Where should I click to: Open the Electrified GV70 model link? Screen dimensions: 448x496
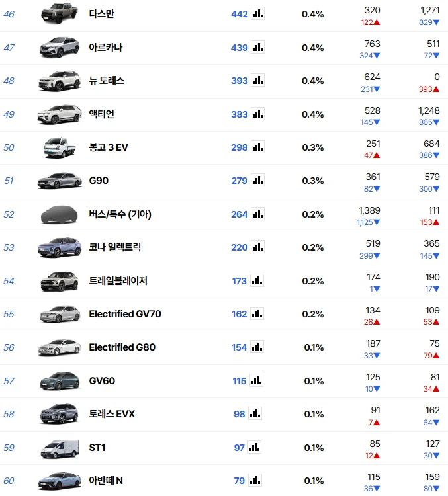click(x=125, y=313)
